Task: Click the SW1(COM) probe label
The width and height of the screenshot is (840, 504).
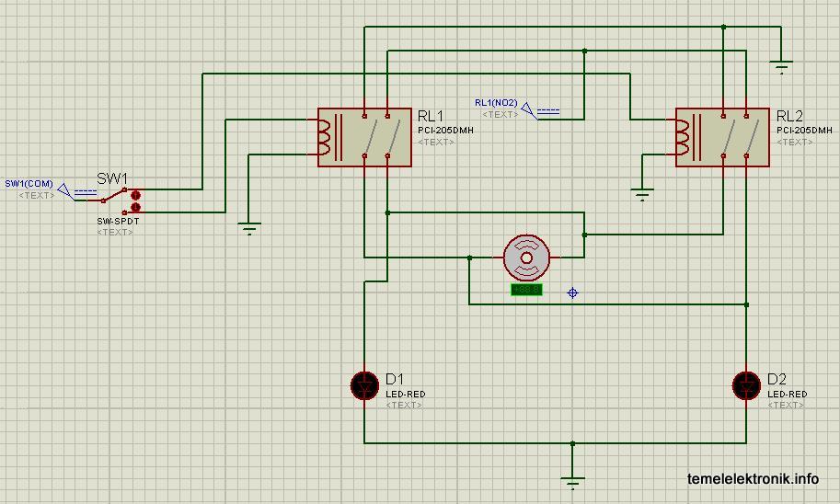Action: pyautogui.click(x=29, y=184)
